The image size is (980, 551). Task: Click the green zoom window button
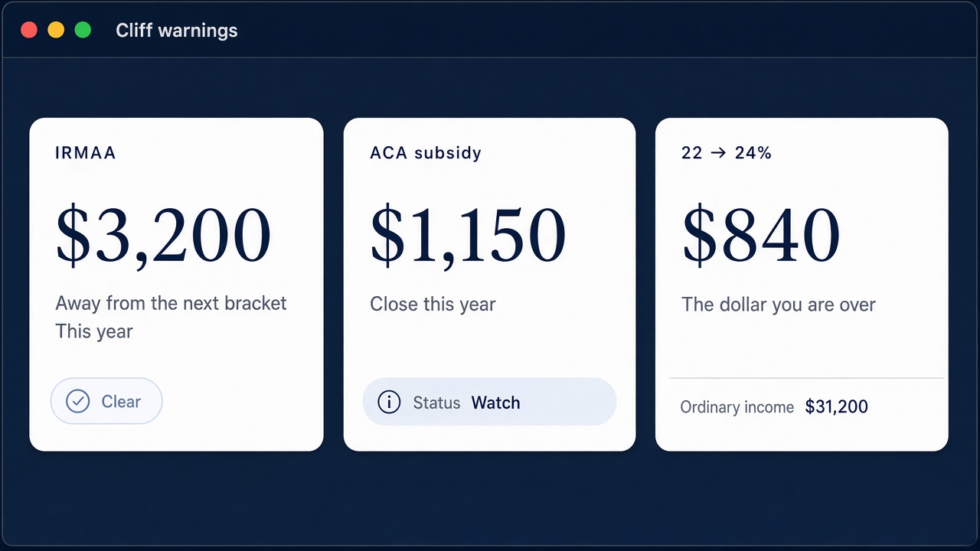point(83,30)
